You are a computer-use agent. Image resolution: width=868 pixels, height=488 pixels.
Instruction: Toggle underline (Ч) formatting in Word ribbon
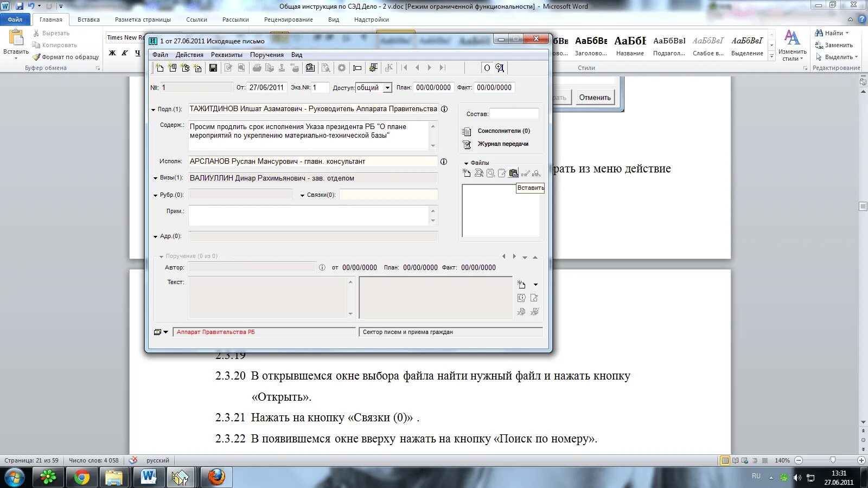pos(137,53)
